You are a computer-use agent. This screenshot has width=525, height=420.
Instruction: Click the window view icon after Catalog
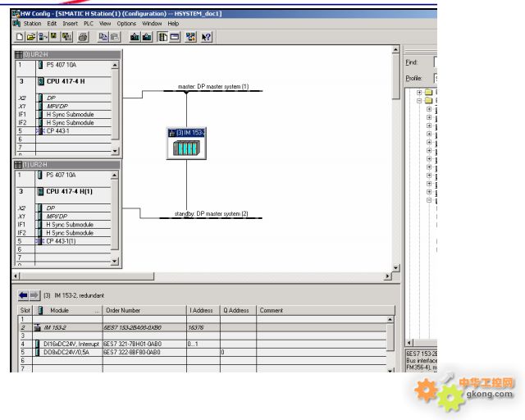point(175,37)
